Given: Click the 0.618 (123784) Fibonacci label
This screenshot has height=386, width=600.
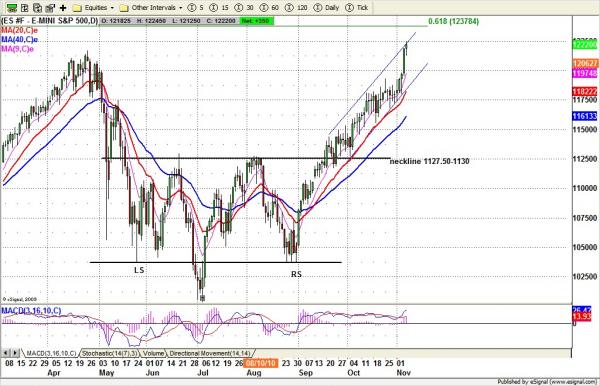Looking at the screenshot, I should tap(453, 21).
